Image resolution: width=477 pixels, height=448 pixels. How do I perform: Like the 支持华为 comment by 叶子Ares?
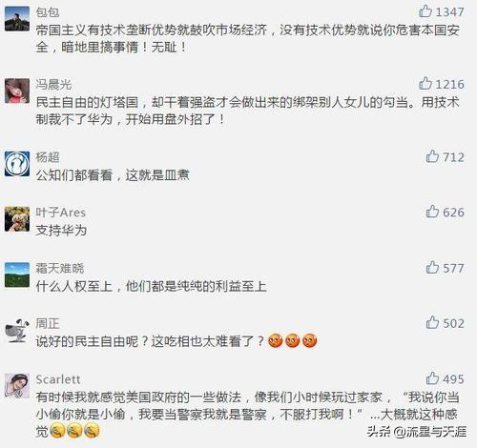click(432, 212)
